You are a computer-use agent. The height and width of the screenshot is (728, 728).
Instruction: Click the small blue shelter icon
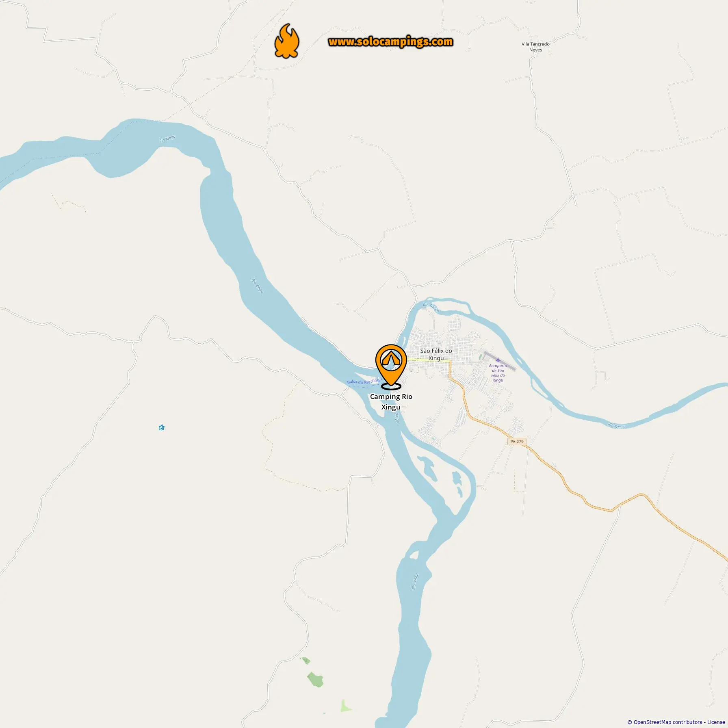click(x=162, y=427)
